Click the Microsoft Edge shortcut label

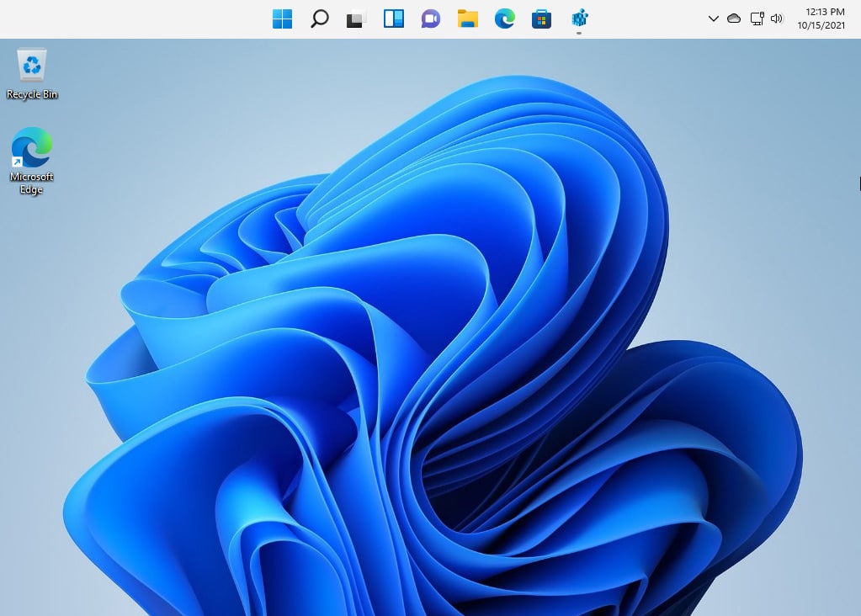31,183
